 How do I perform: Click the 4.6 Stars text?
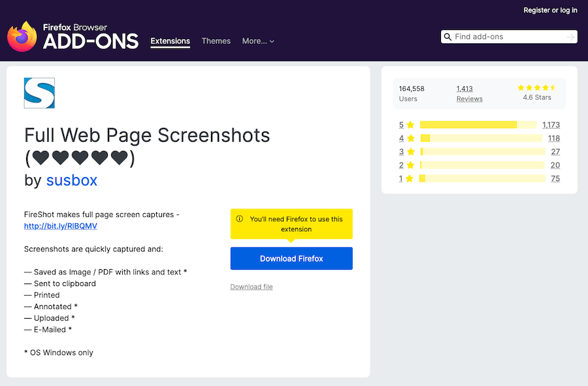(x=537, y=97)
